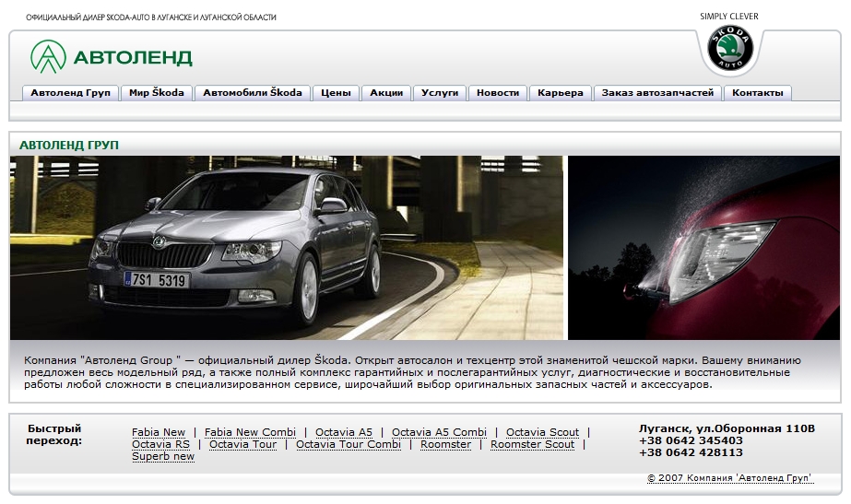Image resolution: width=851 pixels, height=504 pixels.
Task: Go to the Octavia RS link
Action: tap(160, 444)
